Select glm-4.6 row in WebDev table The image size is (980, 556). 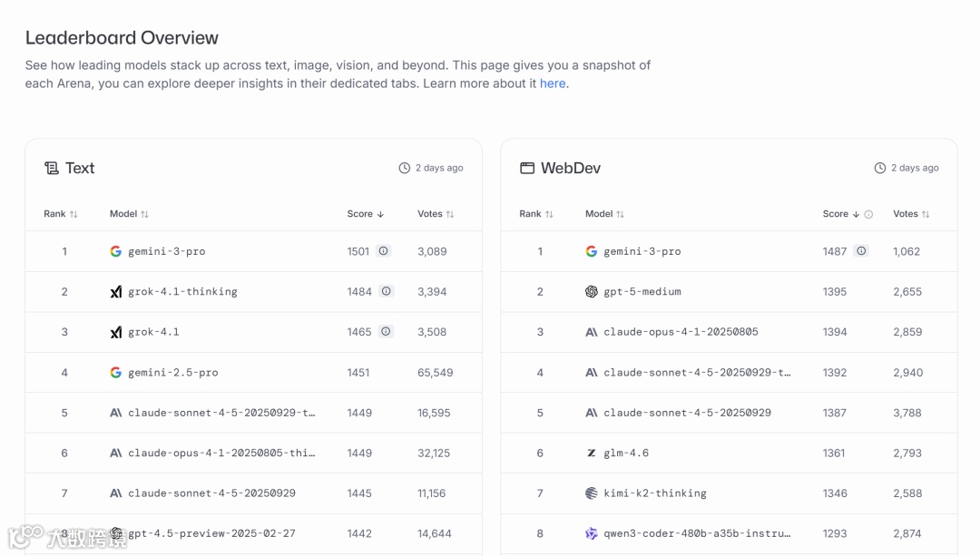pyautogui.click(x=626, y=453)
